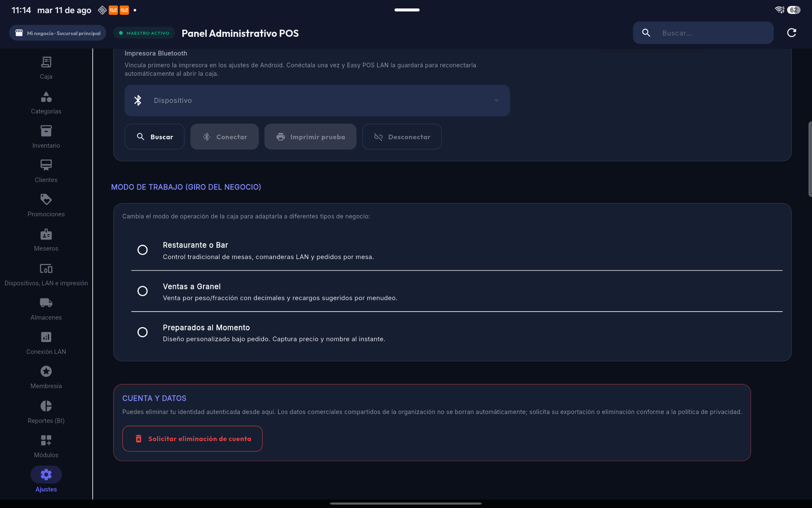The width and height of the screenshot is (812, 508).
Task: Open the Categorías shapes icon
Action: pos(46,97)
